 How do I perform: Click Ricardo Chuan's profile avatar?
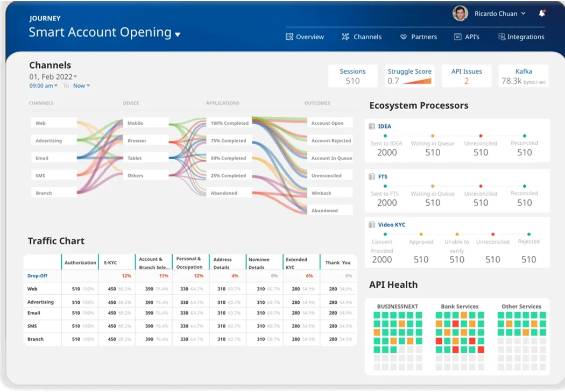tap(460, 13)
